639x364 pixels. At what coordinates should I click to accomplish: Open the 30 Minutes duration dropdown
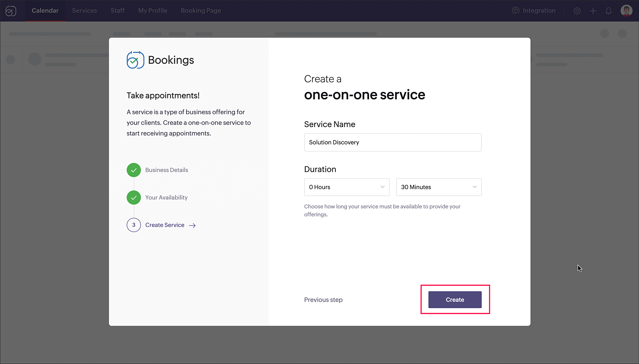point(438,187)
